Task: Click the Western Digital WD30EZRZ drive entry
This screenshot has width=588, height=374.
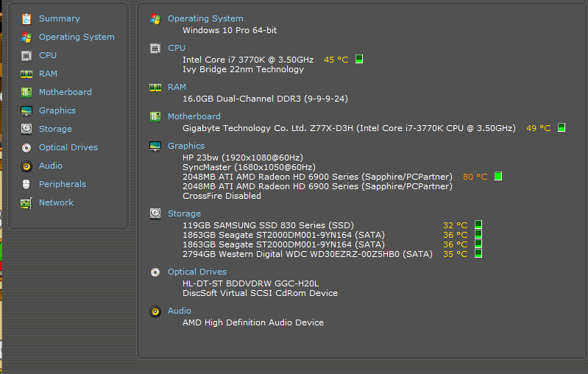Action: click(308, 254)
